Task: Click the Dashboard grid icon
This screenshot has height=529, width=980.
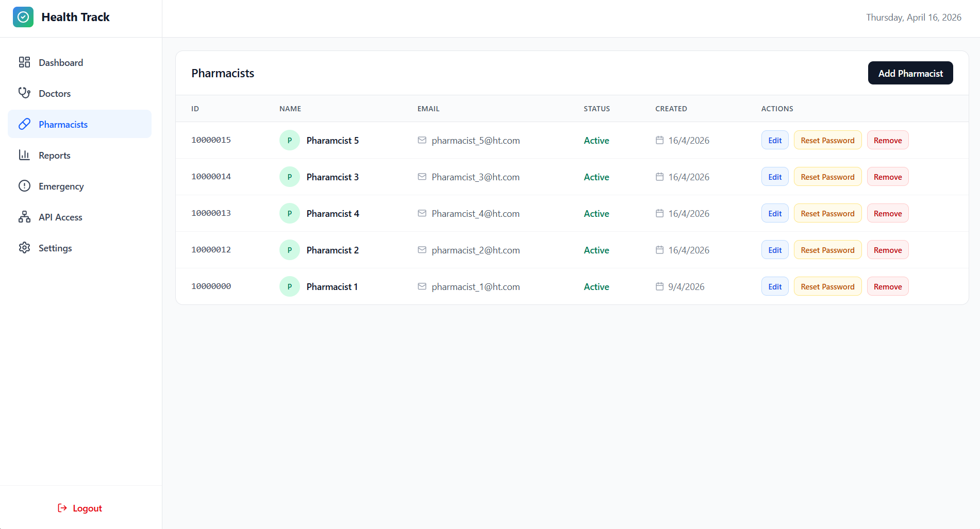Action: (24, 62)
